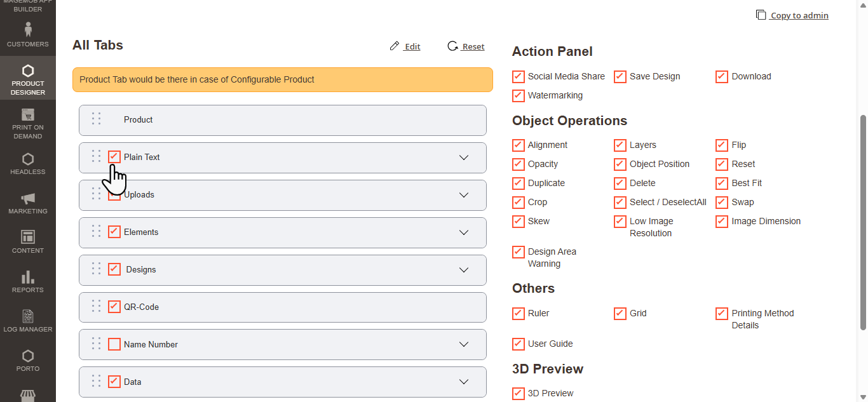Expand the Data tab settings
This screenshot has width=868, height=402.
pos(464,382)
